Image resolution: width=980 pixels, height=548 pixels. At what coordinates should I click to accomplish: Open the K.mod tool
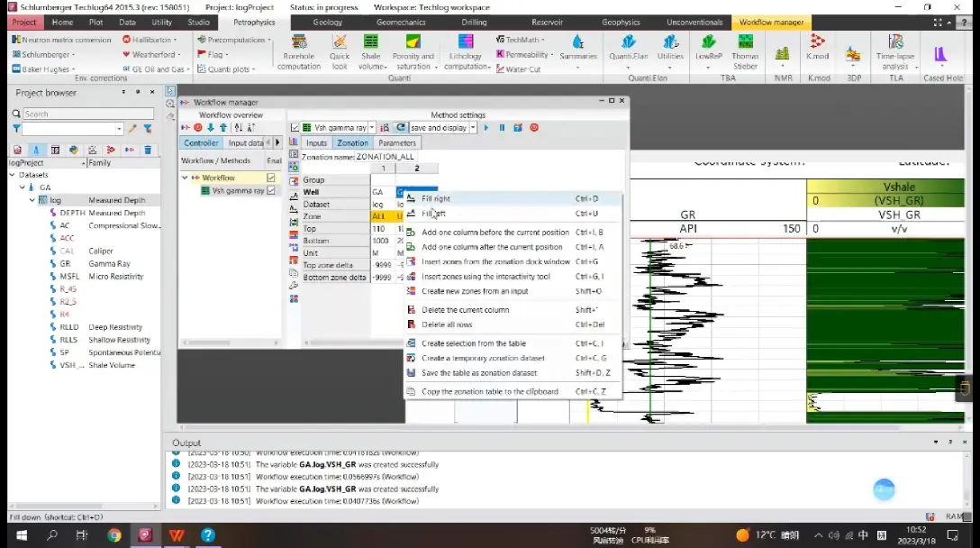(818, 48)
